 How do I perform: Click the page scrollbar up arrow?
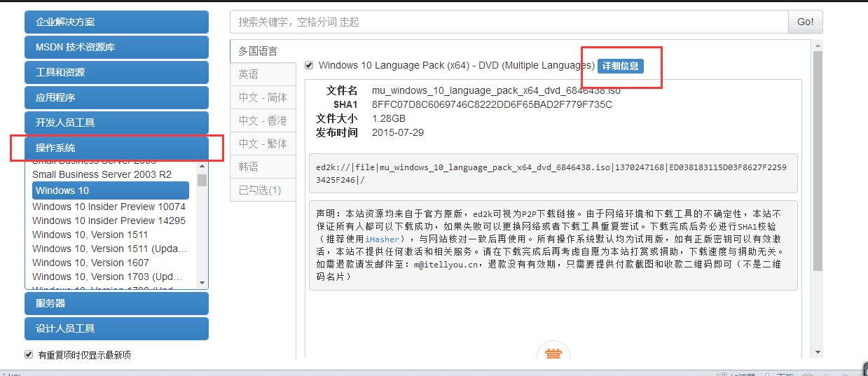click(818, 46)
